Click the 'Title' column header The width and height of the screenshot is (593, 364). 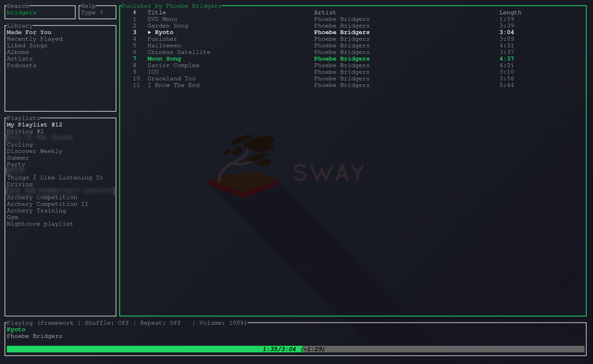157,12
